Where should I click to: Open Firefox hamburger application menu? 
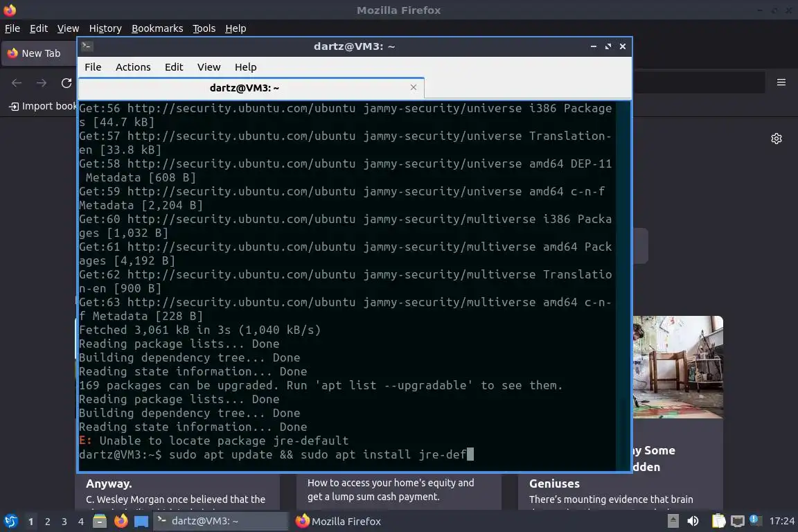(x=781, y=82)
